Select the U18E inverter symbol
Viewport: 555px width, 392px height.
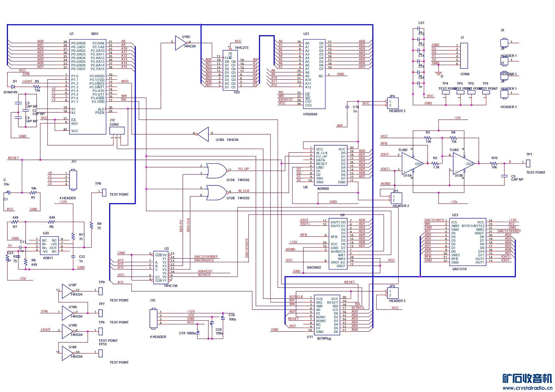coord(68,353)
